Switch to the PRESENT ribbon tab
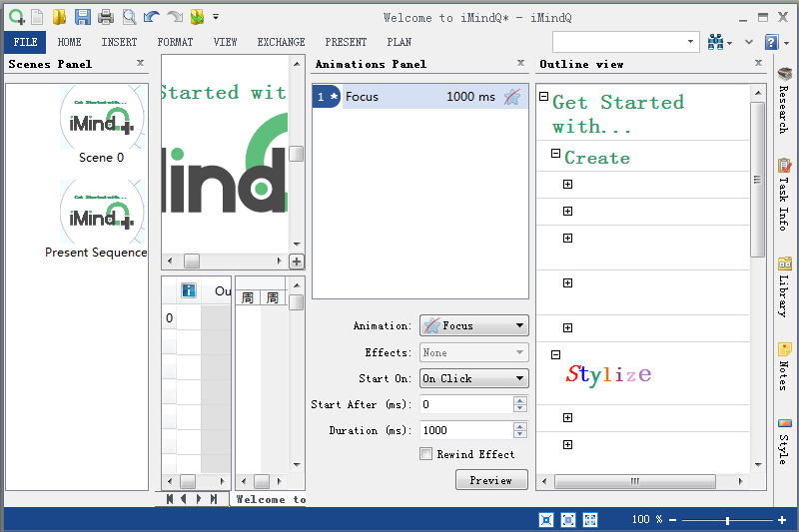 pyautogui.click(x=346, y=42)
